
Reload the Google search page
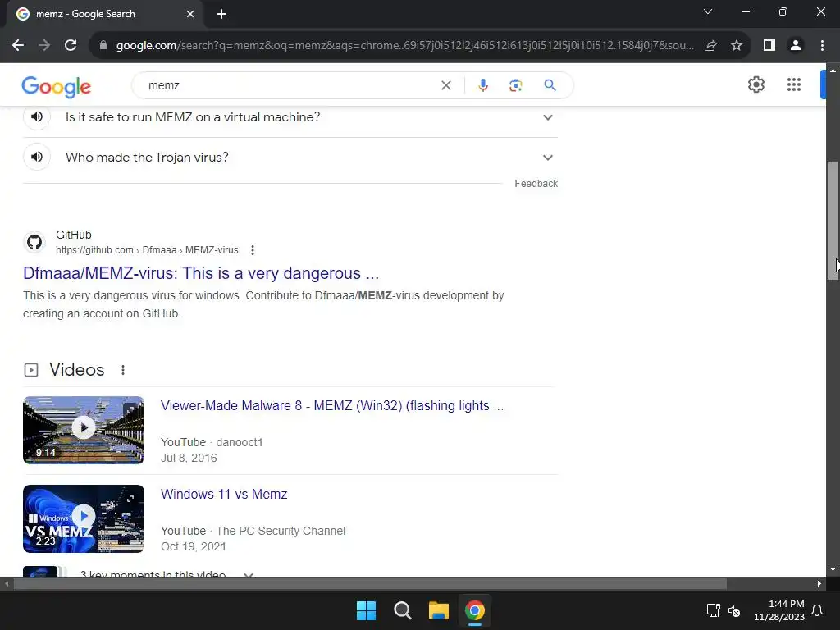pyautogui.click(x=71, y=46)
